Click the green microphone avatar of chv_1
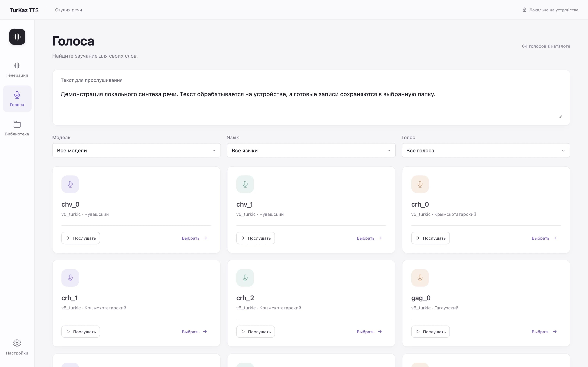This screenshot has width=588, height=367. pyautogui.click(x=245, y=184)
